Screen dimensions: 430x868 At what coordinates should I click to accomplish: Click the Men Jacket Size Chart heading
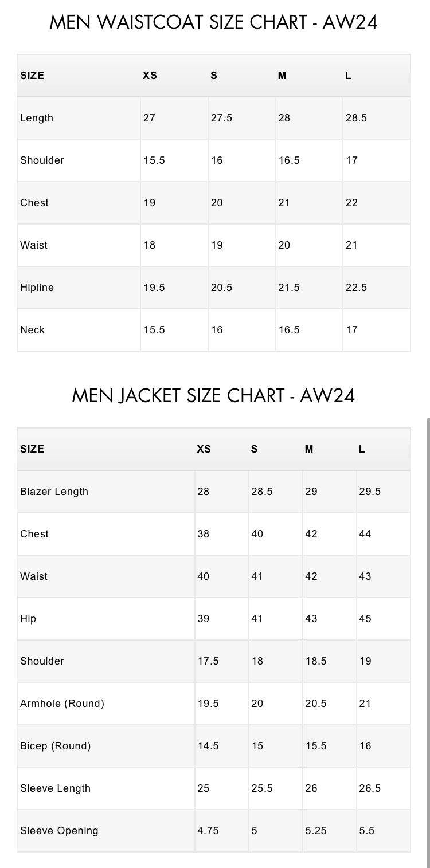pyautogui.click(x=214, y=396)
